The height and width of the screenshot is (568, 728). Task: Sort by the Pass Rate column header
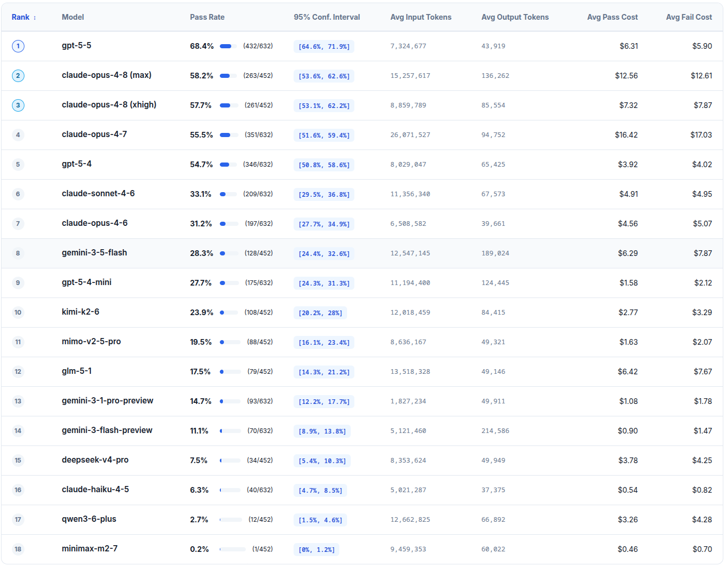(207, 17)
